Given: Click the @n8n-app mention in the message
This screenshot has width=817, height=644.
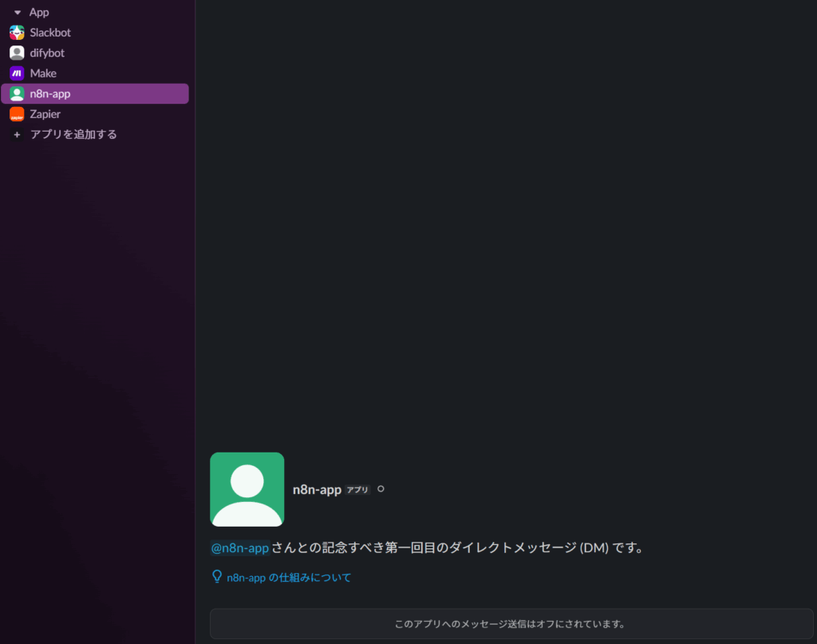Looking at the screenshot, I should point(240,548).
